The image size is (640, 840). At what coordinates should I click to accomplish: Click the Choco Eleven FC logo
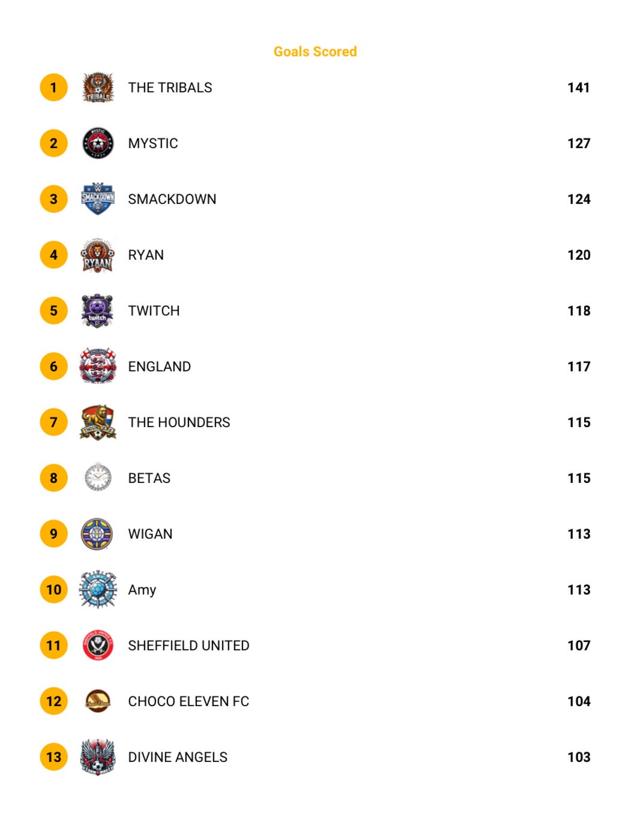(x=98, y=701)
